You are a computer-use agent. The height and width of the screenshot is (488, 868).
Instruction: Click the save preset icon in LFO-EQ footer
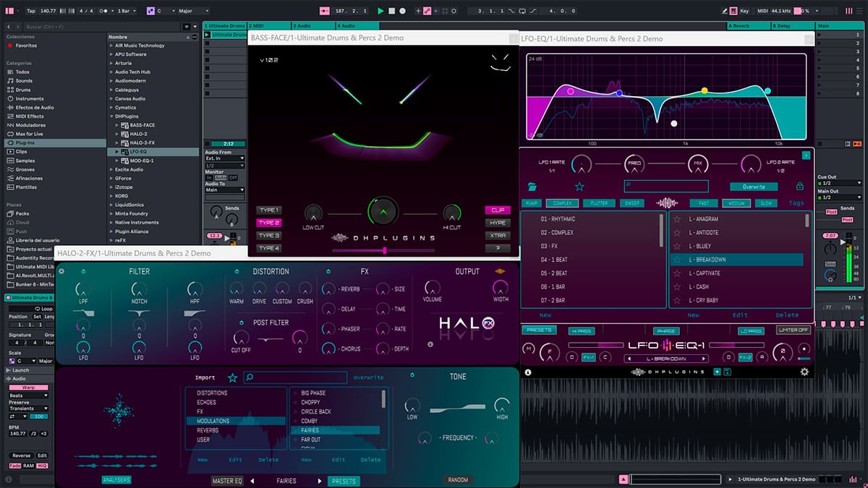tap(727, 372)
